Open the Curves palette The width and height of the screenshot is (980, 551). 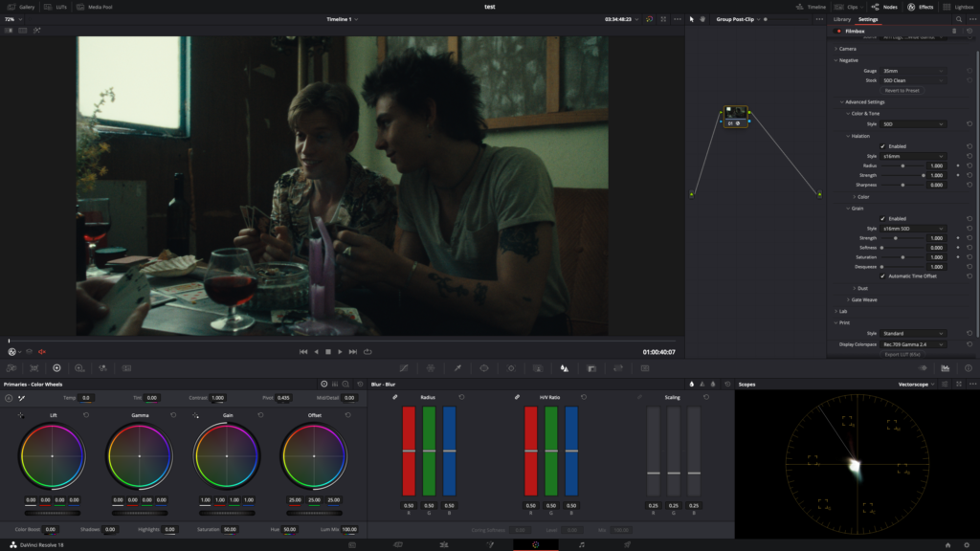tap(404, 368)
